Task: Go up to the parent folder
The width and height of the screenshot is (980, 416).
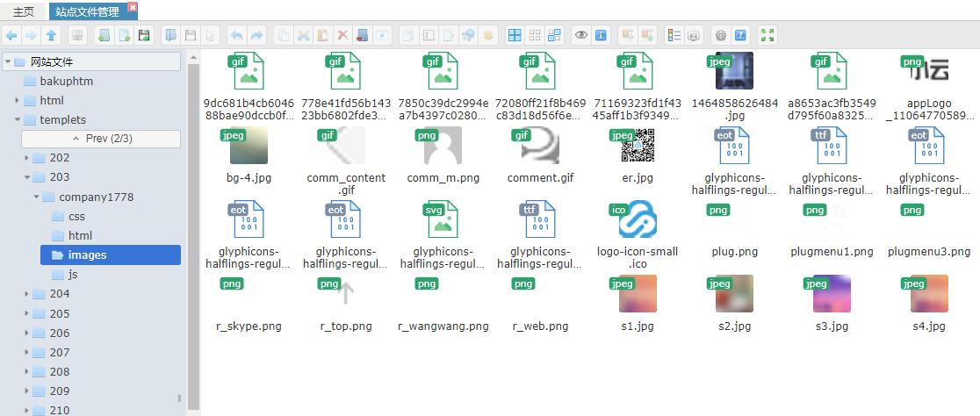Action: pyautogui.click(x=51, y=36)
